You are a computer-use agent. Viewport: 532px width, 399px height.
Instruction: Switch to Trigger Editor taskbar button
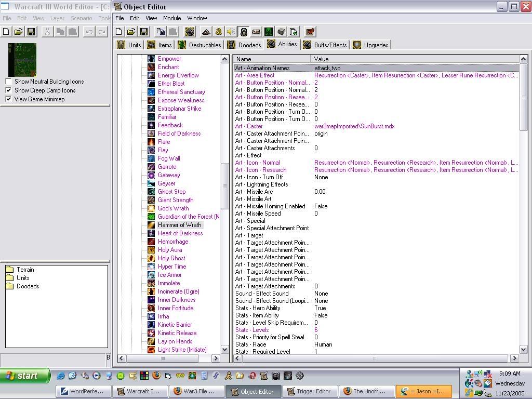[x=310, y=391]
